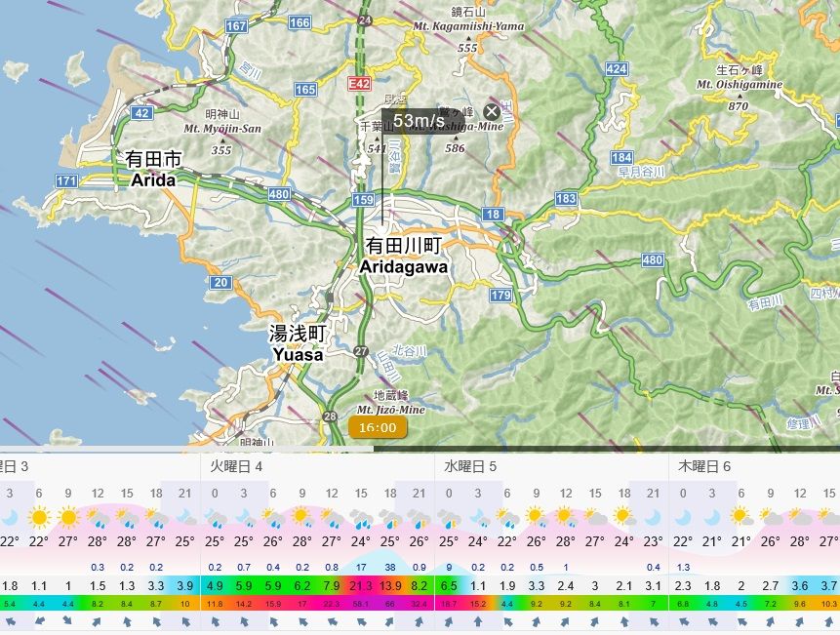Click the wind direction arrow under gust 58.1
Viewport: 840px width, 635px height.
(361, 622)
